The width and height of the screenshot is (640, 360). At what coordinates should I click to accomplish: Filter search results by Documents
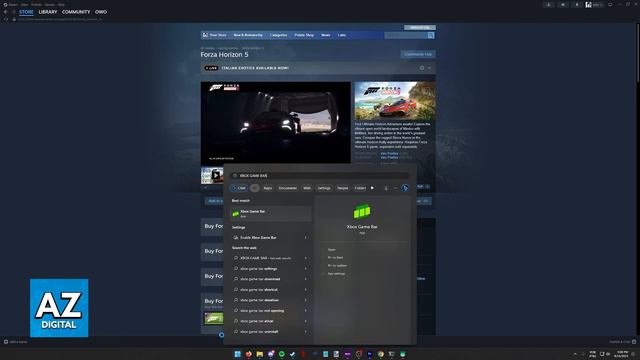click(288, 188)
